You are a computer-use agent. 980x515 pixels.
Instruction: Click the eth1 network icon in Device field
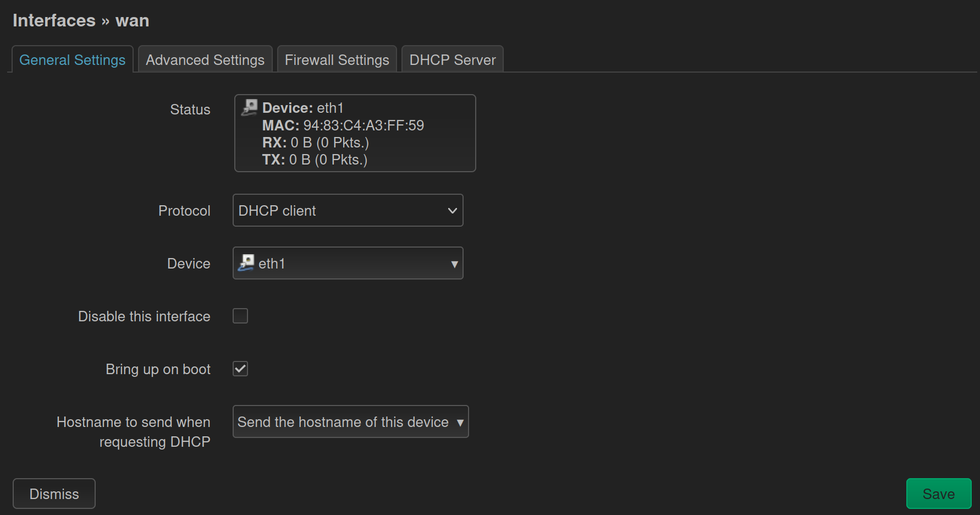tap(246, 263)
